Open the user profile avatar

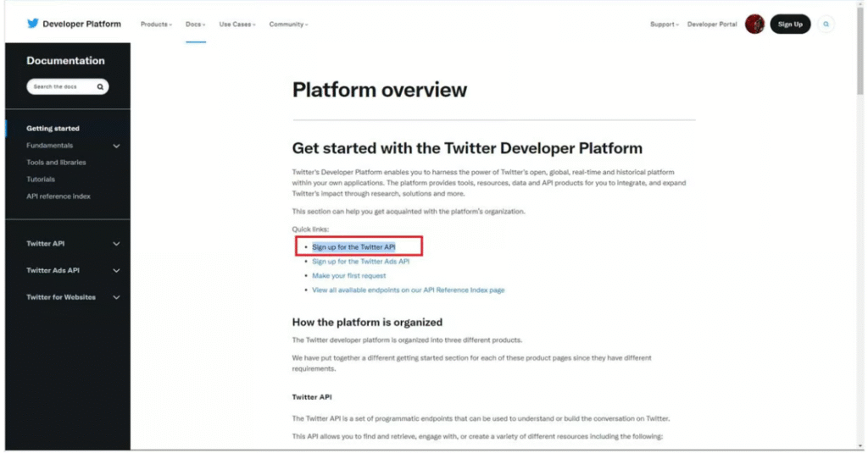click(754, 24)
